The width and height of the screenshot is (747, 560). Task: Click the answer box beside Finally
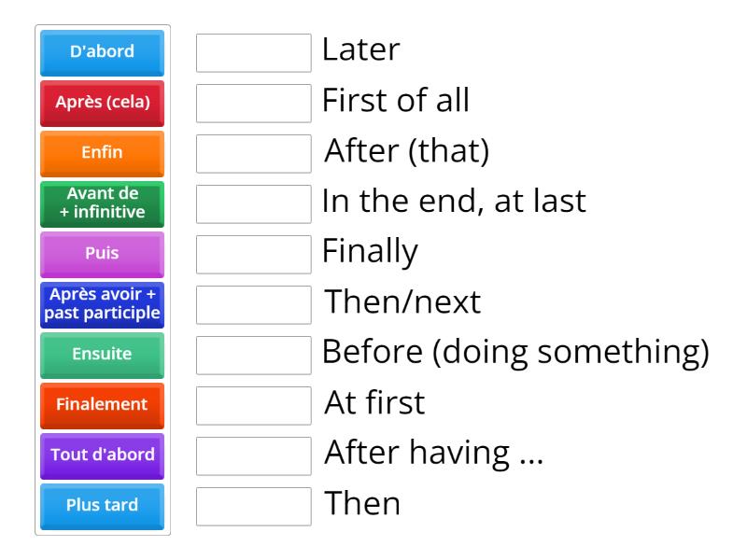click(x=254, y=254)
